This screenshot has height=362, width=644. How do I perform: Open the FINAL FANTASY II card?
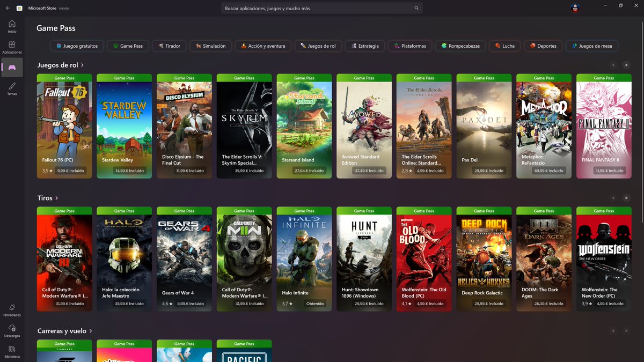click(x=604, y=127)
